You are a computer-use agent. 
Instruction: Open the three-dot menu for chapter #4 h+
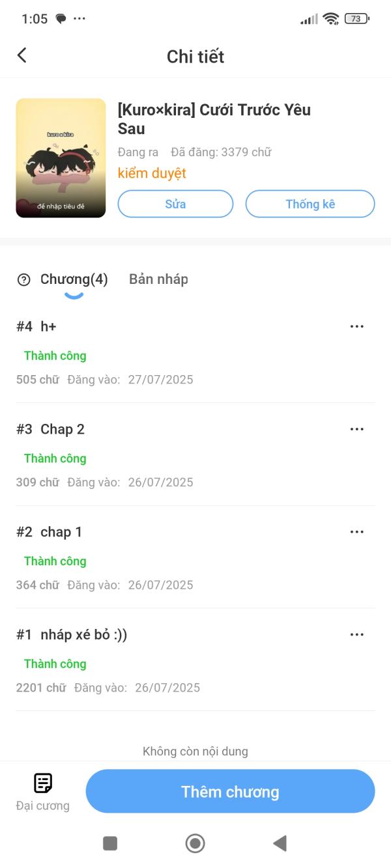356,326
